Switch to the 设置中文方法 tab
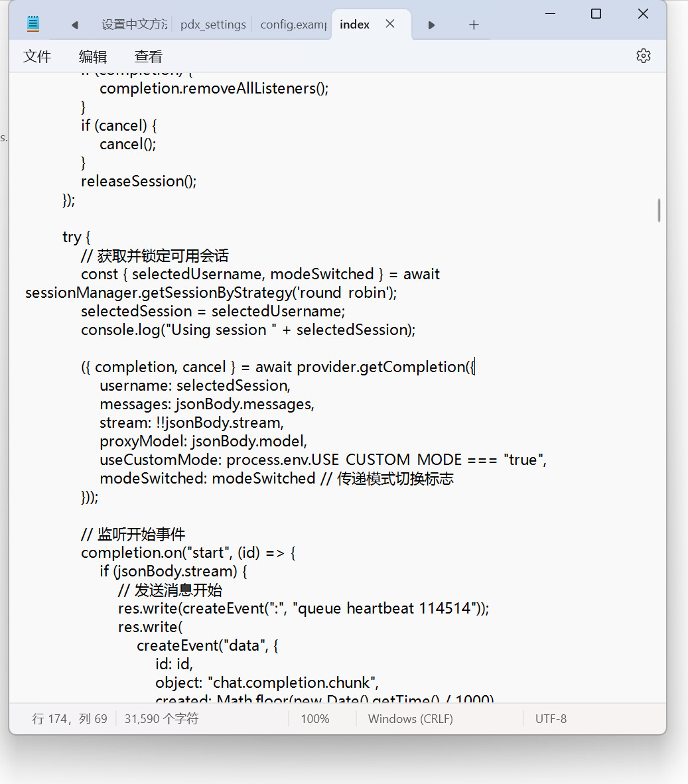 [134, 25]
